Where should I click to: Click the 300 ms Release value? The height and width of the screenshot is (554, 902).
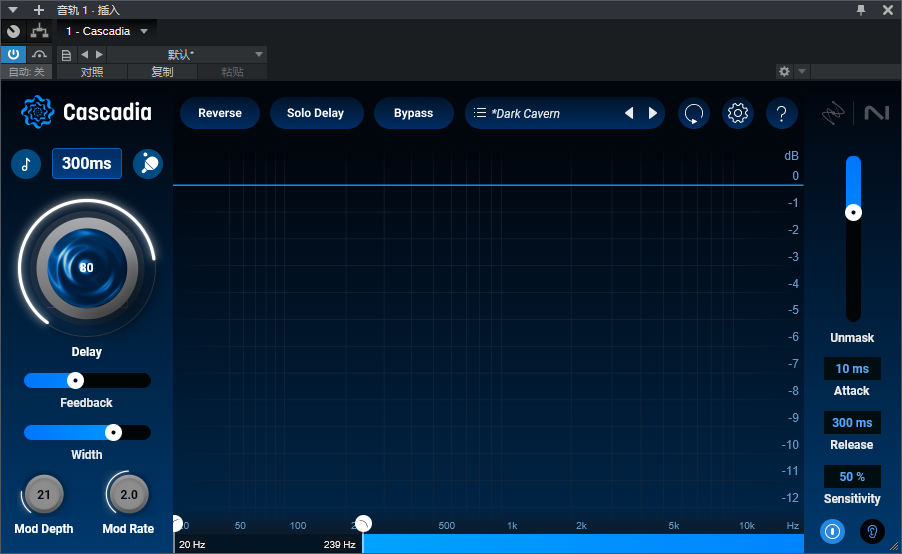pos(852,423)
